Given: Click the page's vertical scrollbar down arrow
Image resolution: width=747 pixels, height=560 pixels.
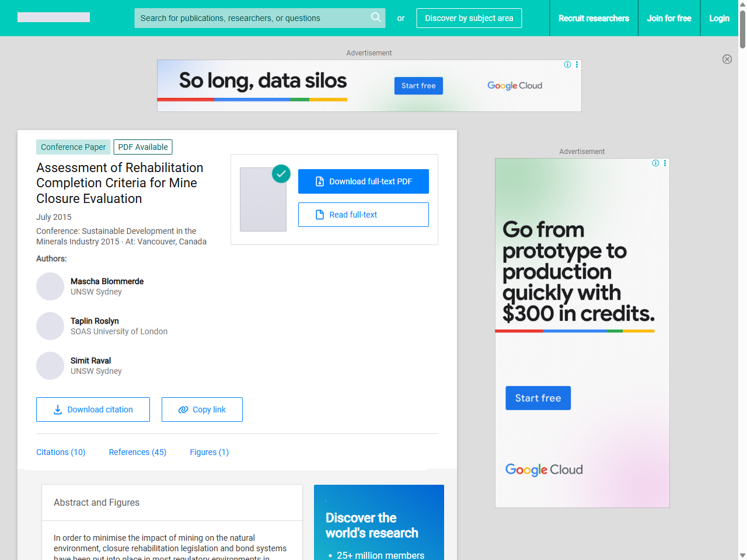Looking at the screenshot, I should tap(742, 555).
